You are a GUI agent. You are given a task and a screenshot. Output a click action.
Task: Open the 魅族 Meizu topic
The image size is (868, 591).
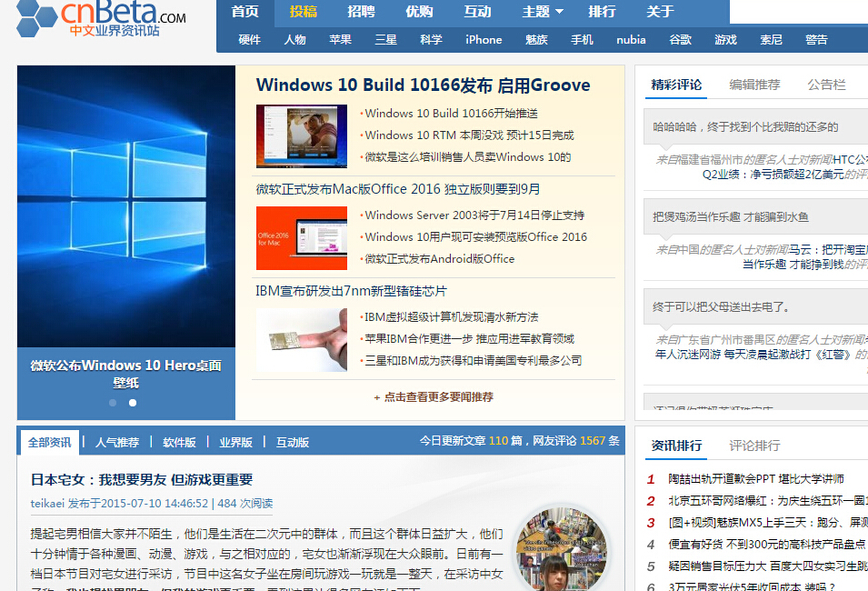coord(536,40)
